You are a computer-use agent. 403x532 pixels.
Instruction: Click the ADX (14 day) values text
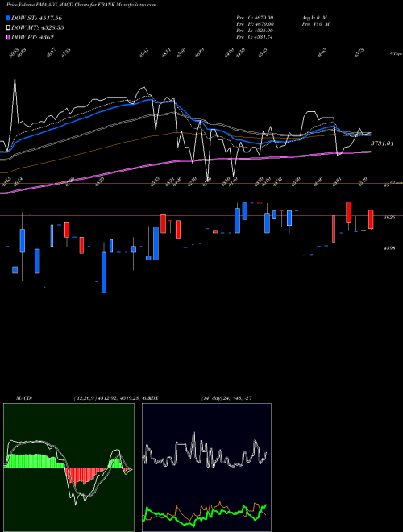(226, 398)
